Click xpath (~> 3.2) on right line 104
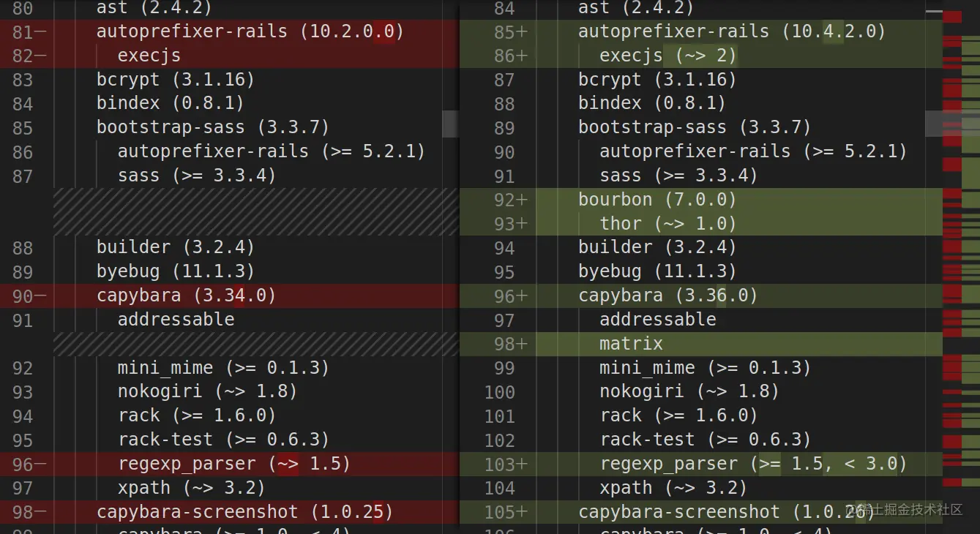Screen dimensions: 980x534 [x=673, y=488]
